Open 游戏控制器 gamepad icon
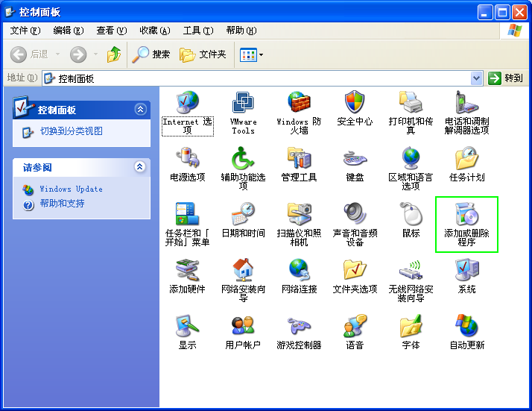 point(299,325)
